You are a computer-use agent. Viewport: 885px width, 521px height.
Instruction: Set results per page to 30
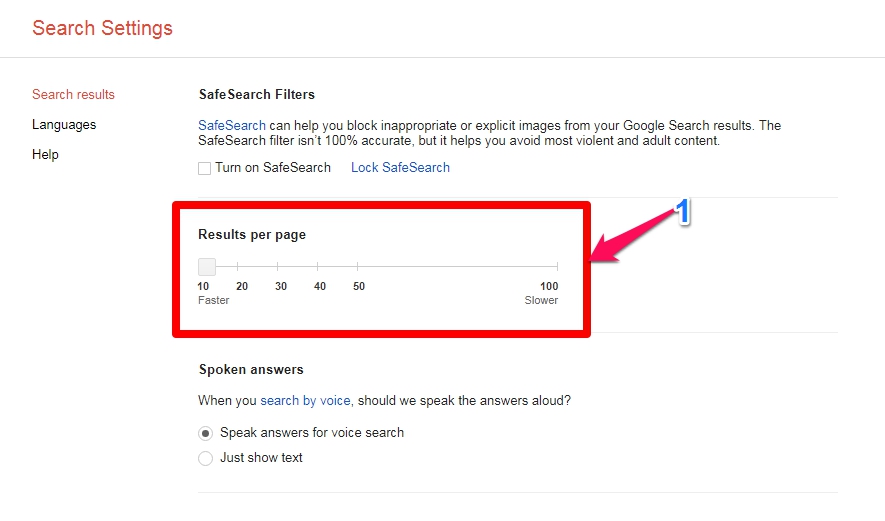click(x=278, y=266)
